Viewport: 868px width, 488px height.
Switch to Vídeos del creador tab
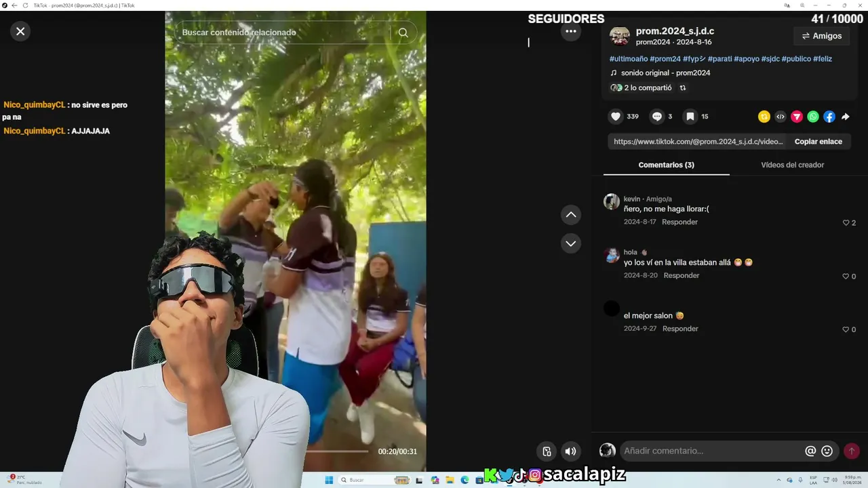pos(792,165)
